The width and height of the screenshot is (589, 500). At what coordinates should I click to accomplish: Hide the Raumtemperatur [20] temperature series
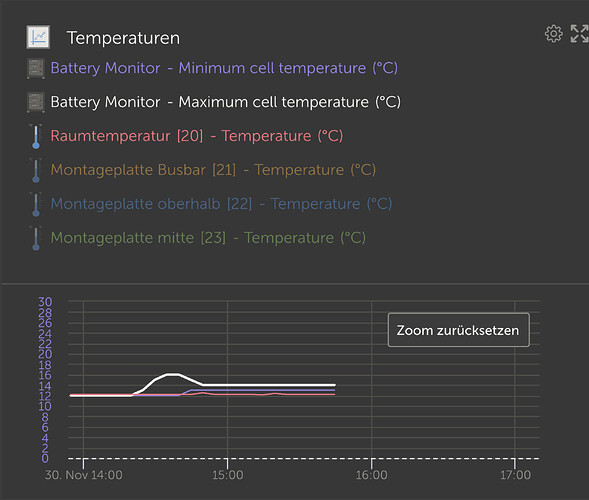[x=197, y=136]
